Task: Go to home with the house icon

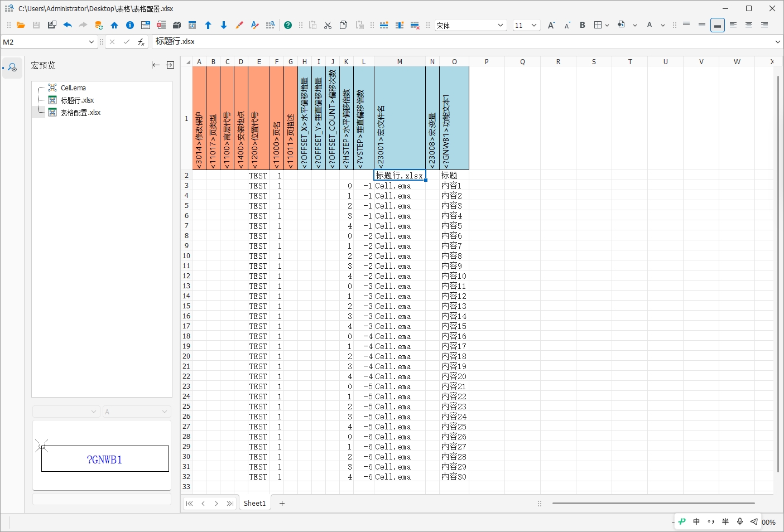Action: pos(114,25)
